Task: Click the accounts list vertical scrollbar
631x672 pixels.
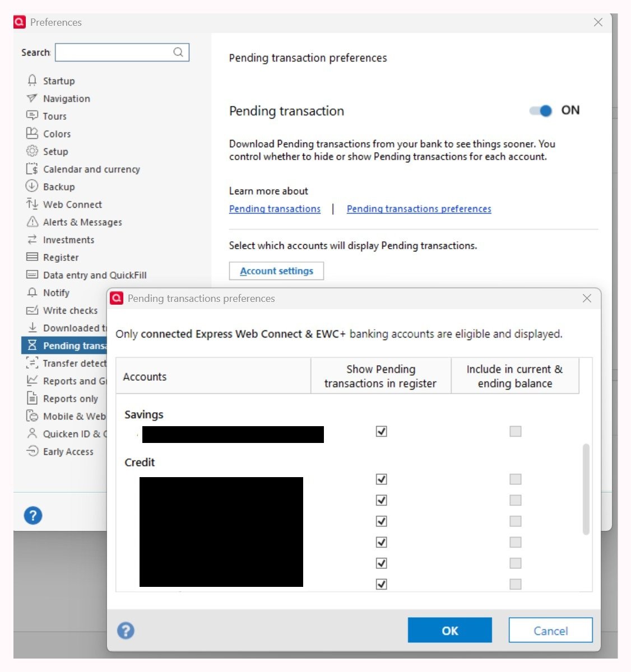Action: 586,489
